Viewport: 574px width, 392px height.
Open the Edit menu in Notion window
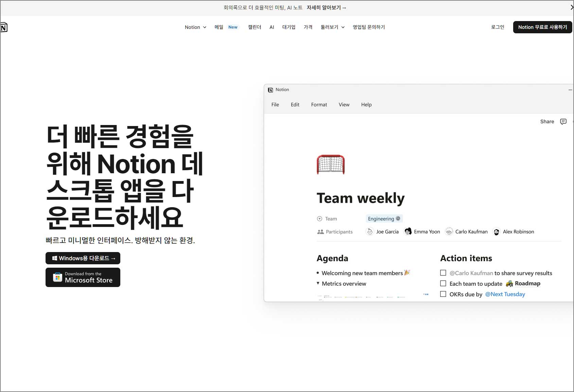(295, 105)
